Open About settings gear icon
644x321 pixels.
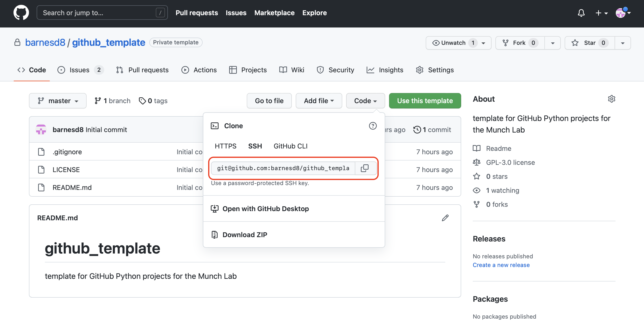(x=611, y=99)
